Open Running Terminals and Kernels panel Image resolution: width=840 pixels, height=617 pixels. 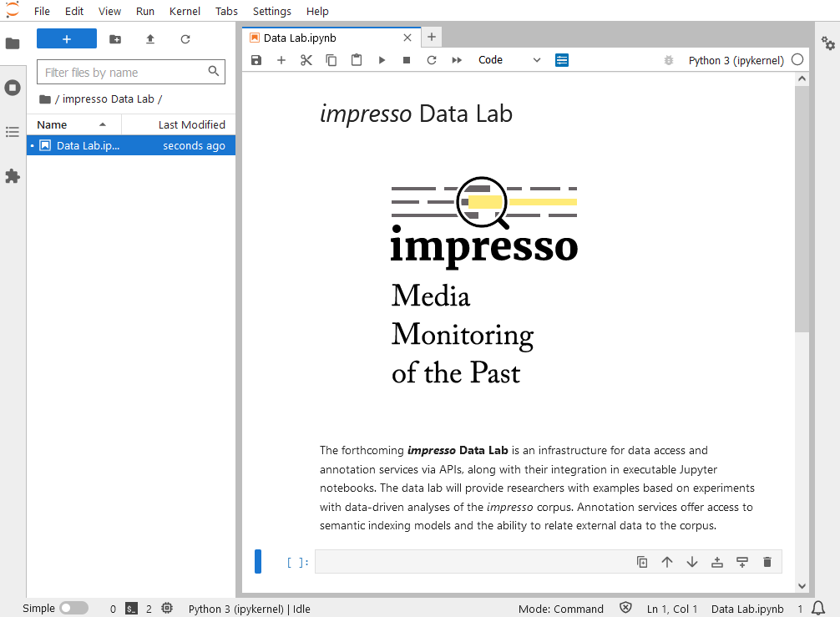tap(13, 88)
